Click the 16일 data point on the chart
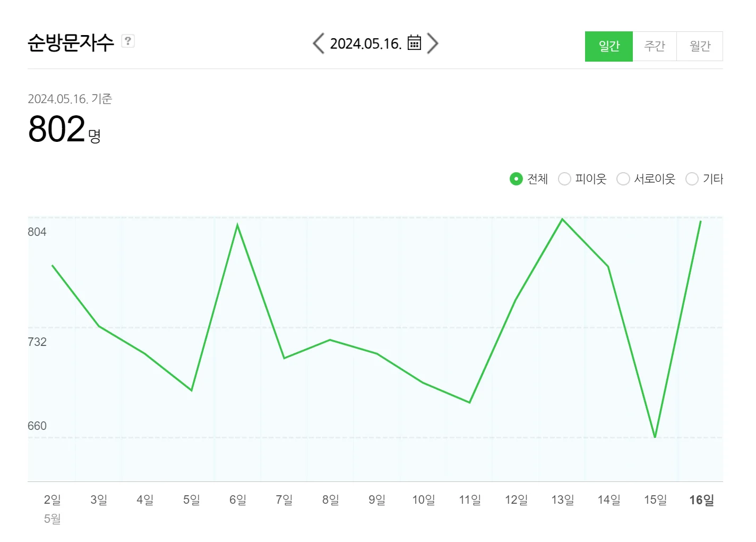 pos(701,222)
